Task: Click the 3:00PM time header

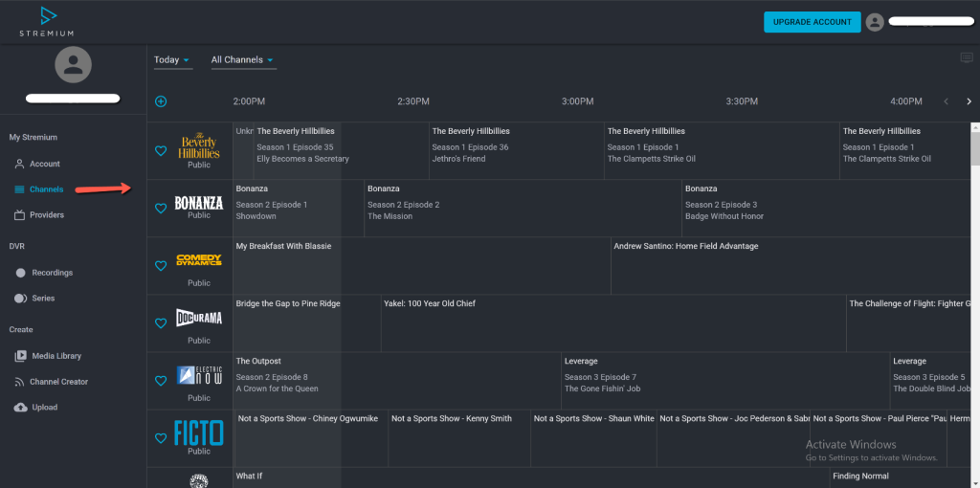Action: coord(577,101)
